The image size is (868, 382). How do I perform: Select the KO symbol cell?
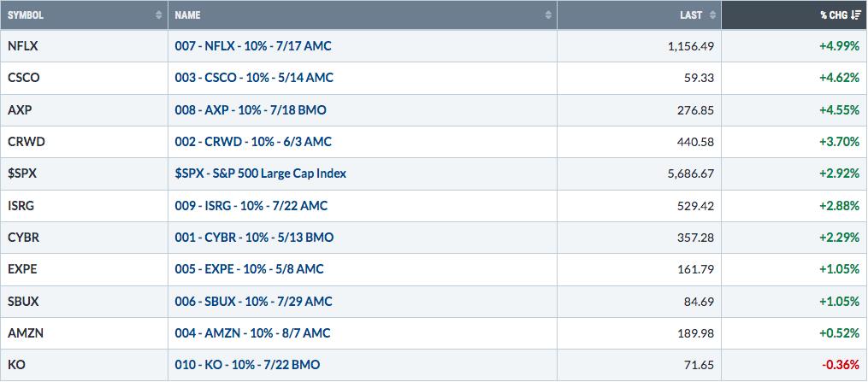pos(84,365)
